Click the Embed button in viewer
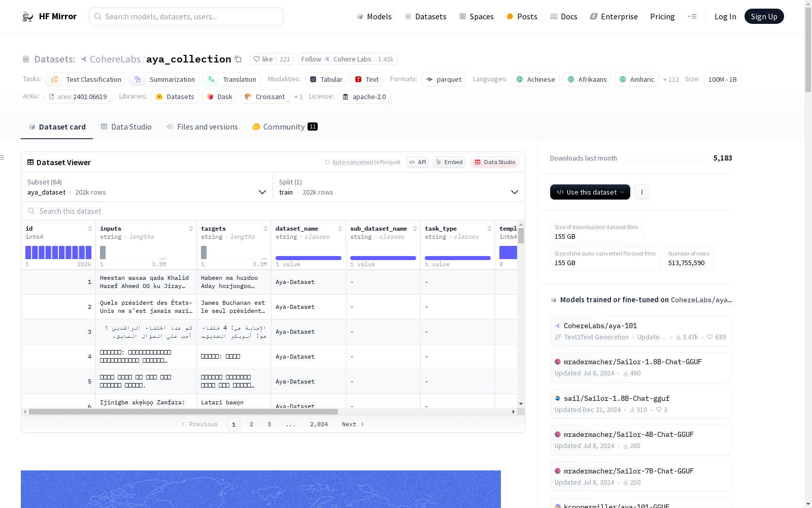This screenshot has width=812, height=508. pyautogui.click(x=449, y=162)
